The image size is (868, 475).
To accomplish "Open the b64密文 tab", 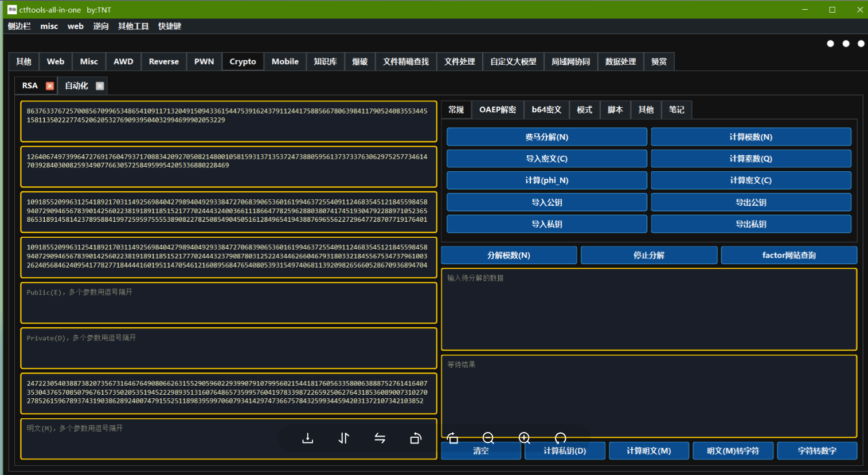I will pyautogui.click(x=546, y=109).
